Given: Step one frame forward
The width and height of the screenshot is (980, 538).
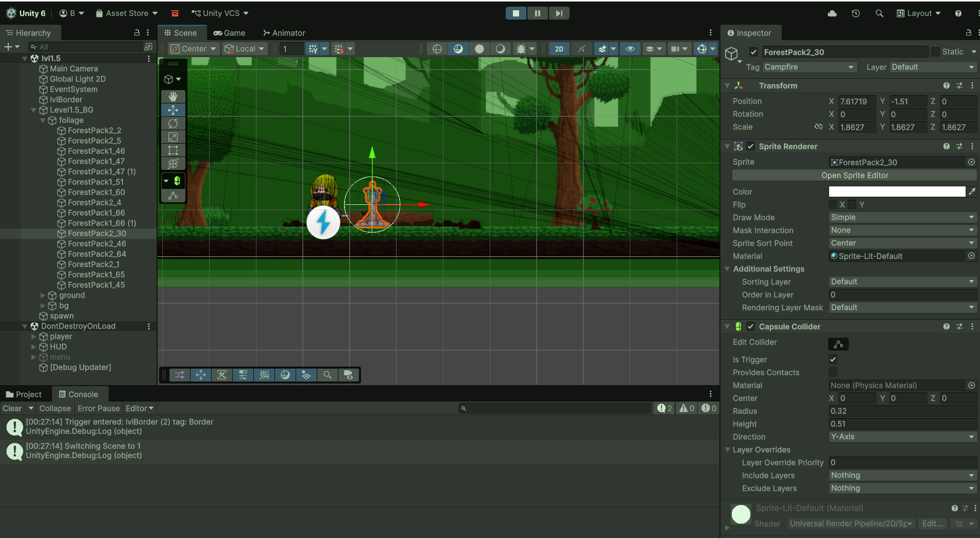Looking at the screenshot, I should coord(559,13).
